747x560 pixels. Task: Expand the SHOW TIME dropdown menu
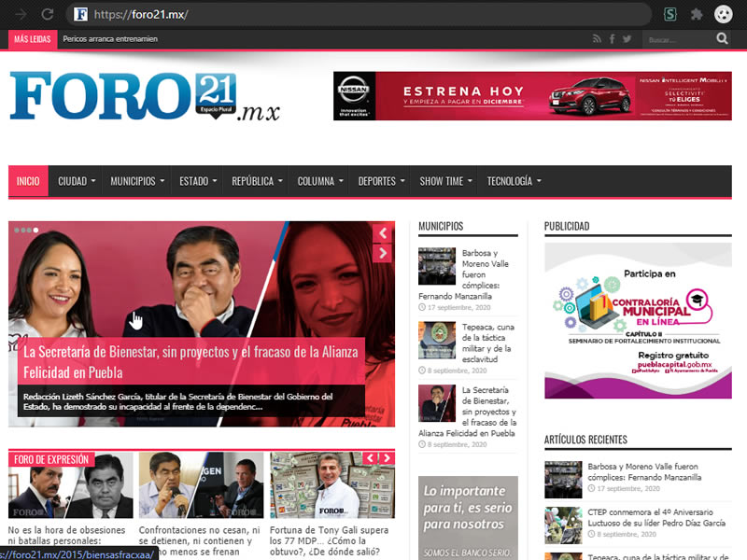tap(445, 181)
